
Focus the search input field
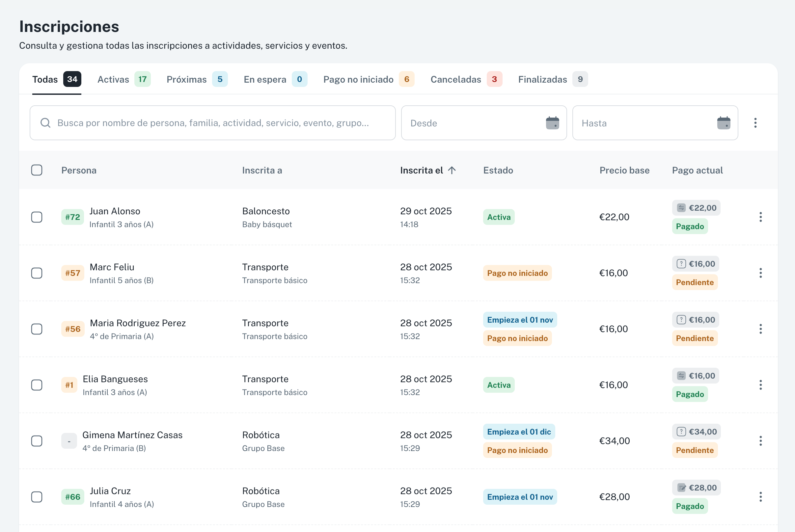[x=213, y=123]
